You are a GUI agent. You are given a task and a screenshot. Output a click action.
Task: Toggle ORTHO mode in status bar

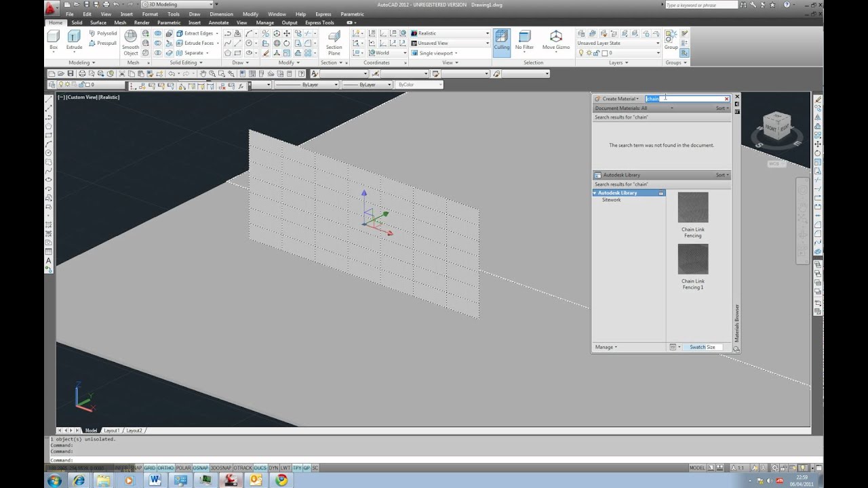coord(165,468)
